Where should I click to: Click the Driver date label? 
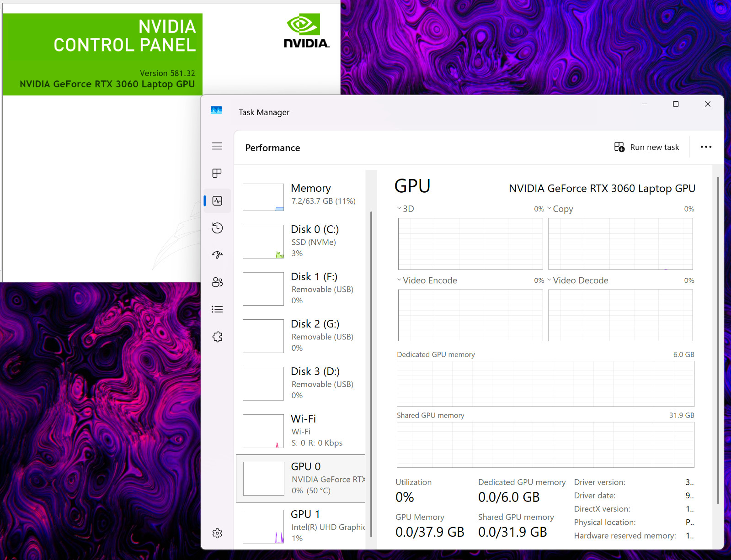click(x=595, y=496)
